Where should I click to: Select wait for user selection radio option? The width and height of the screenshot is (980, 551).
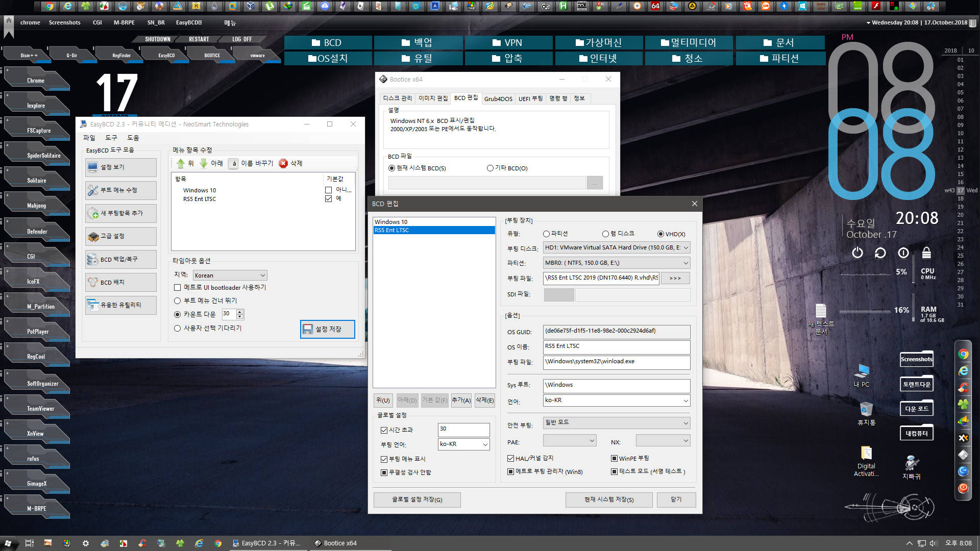[177, 329]
